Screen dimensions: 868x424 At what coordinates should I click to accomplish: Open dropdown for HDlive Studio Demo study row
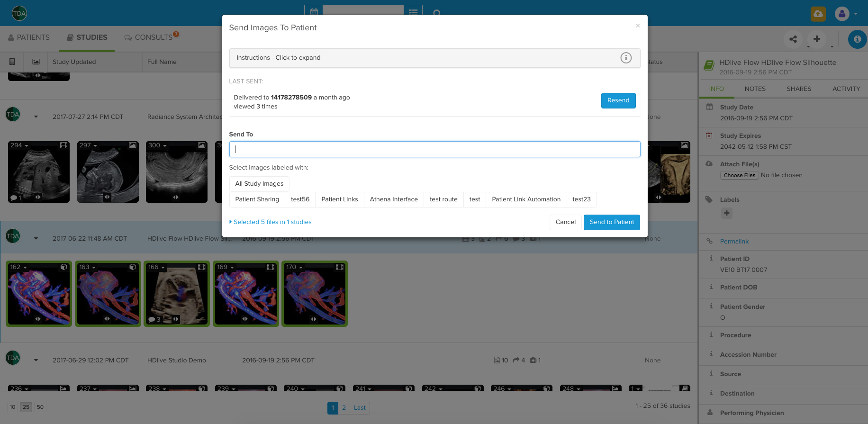coord(36,361)
